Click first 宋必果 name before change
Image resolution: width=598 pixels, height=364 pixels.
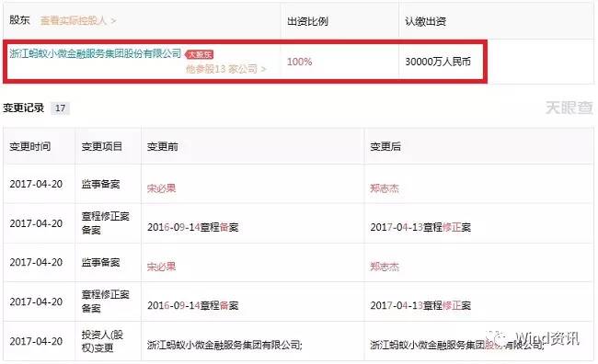(x=161, y=188)
